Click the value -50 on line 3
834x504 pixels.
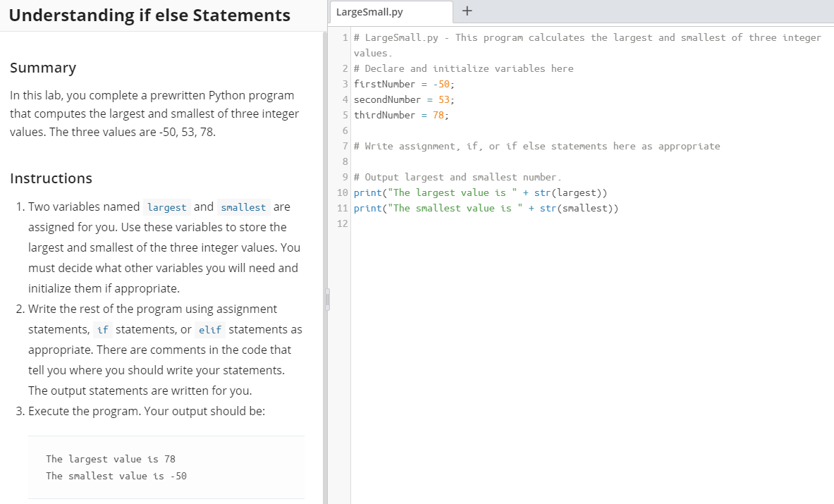[445, 83]
